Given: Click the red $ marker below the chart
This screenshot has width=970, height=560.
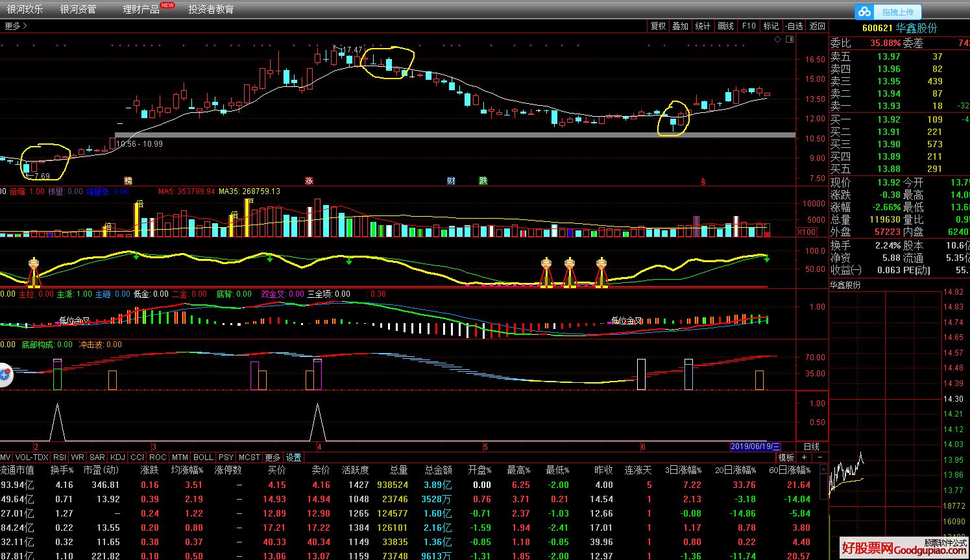Looking at the screenshot, I should (x=703, y=182).
